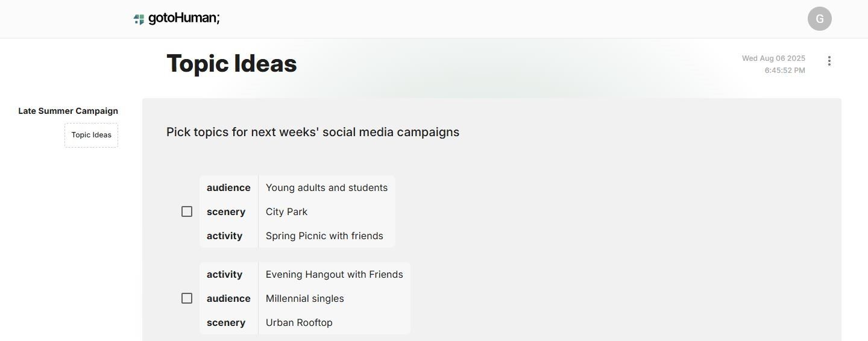This screenshot has width=868, height=341.
Task: Click the Wed Aug 06 2025 date
Action: 773,58
